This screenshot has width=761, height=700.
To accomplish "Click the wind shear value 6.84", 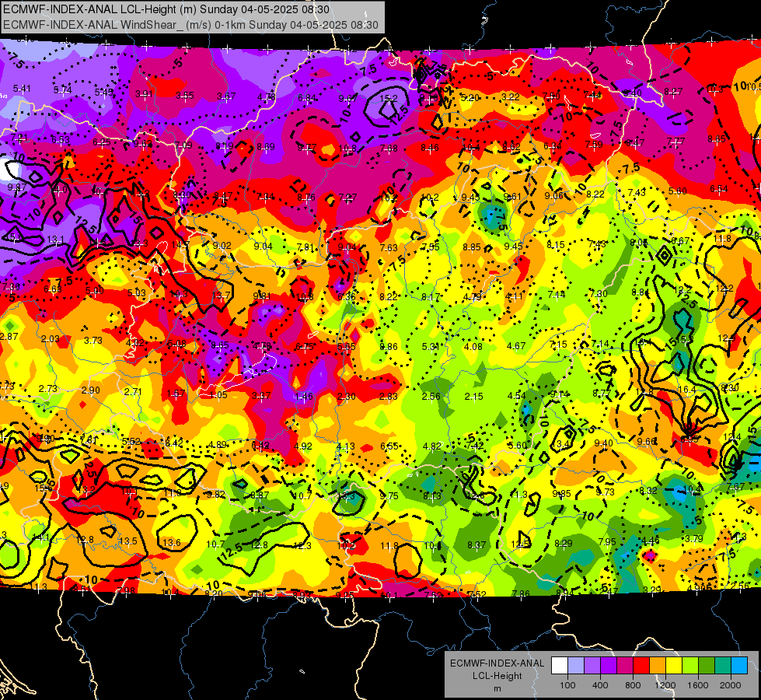I will (x=308, y=98).
